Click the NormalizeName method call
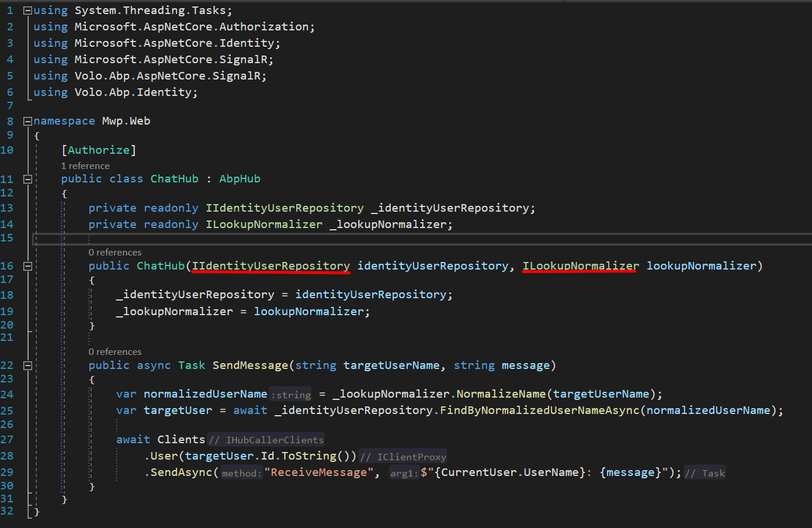 501,394
